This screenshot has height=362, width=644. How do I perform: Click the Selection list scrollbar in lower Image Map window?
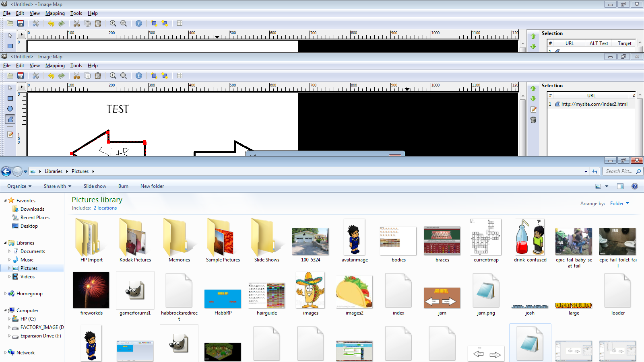(640, 124)
